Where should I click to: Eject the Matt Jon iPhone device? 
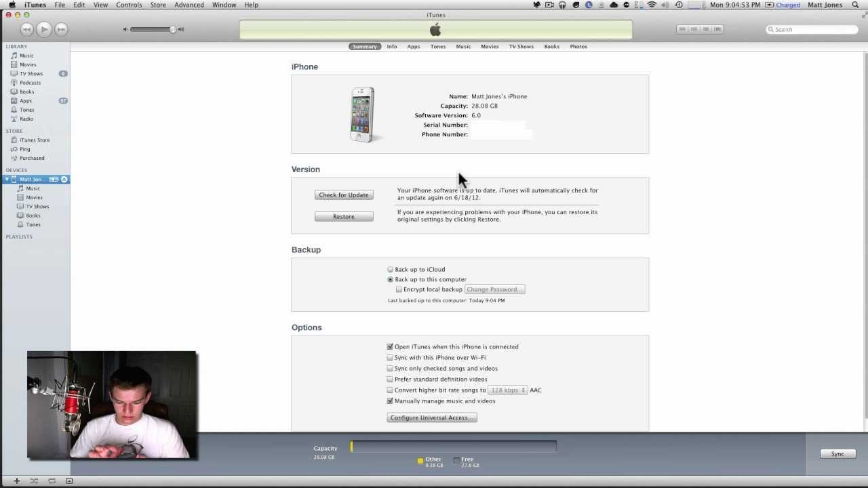click(64, 179)
